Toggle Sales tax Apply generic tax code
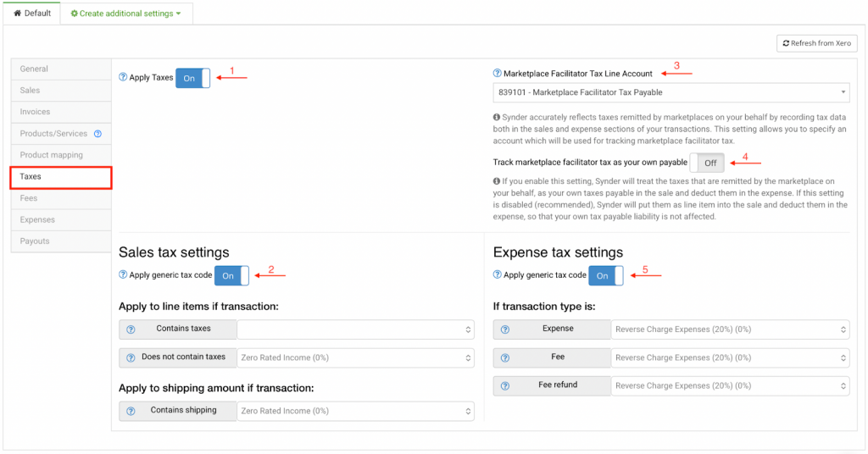The image size is (868, 454). [x=231, y=275]
